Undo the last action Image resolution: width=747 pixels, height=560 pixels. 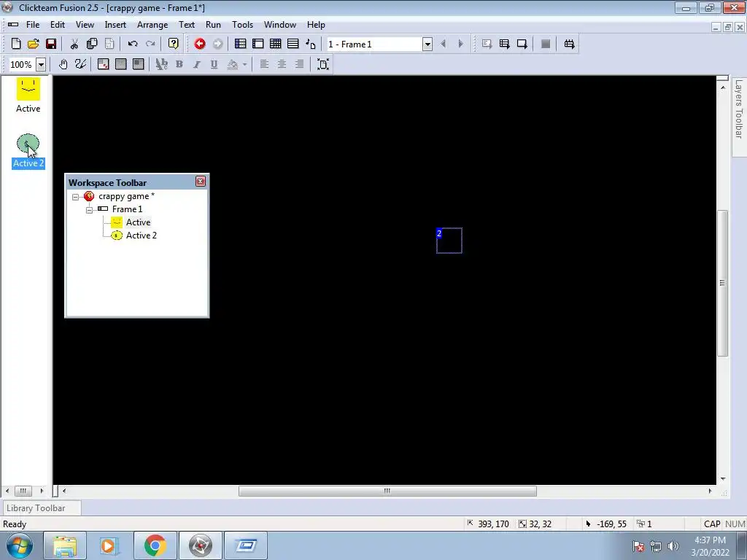tap(133, 44)
